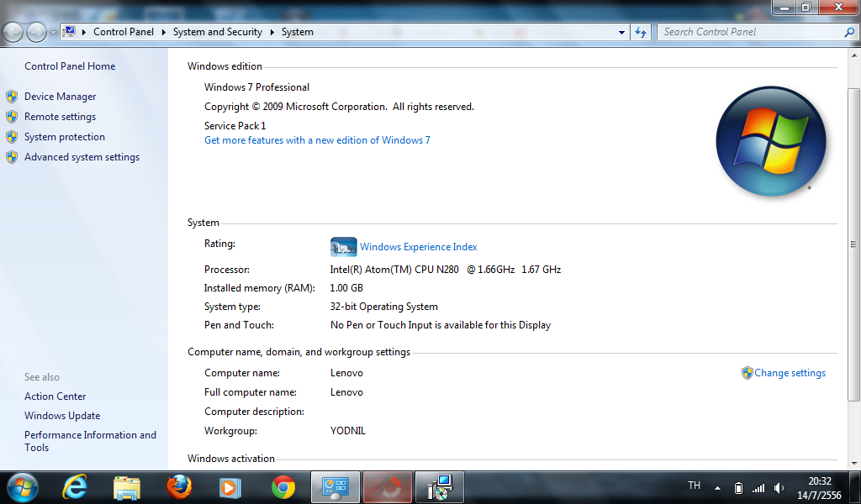Click the workgroup name YODNIL

[x=347, y=431]
